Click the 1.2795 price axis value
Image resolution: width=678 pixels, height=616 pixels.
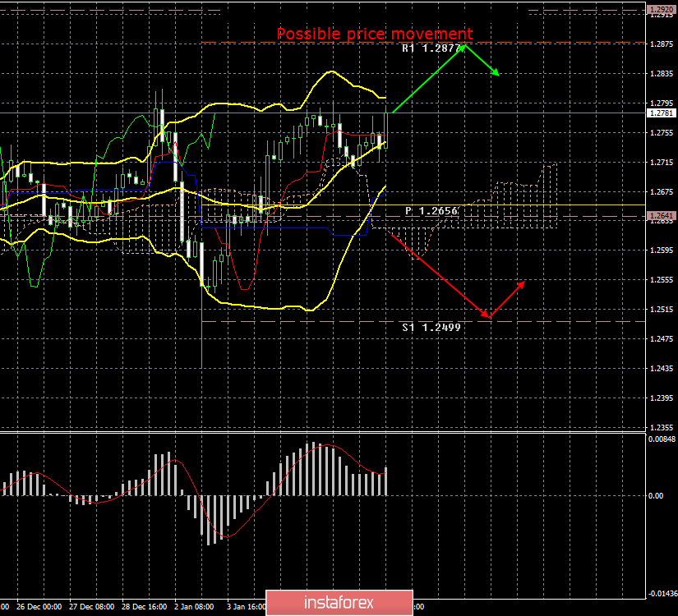(x=662, y=103)
